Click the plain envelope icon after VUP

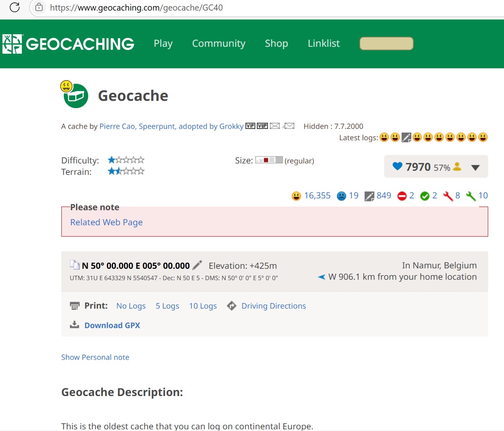pos(275,126)
